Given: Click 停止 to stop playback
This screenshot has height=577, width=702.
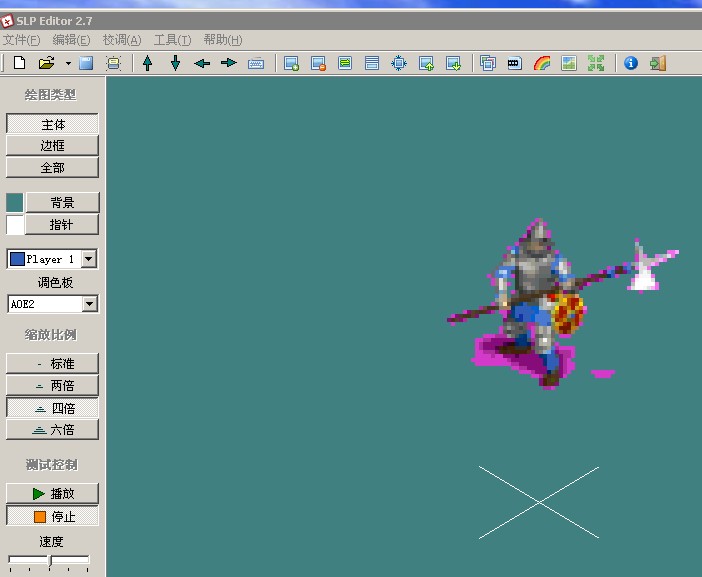Looking at the screenshot, I should tap(52, 516).
